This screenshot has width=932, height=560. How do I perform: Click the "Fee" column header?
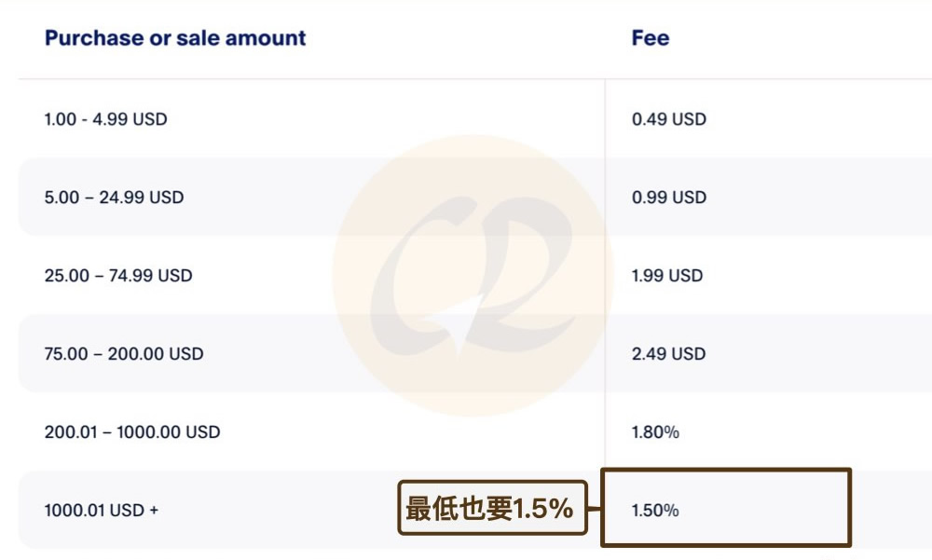[x=651, y=38]
